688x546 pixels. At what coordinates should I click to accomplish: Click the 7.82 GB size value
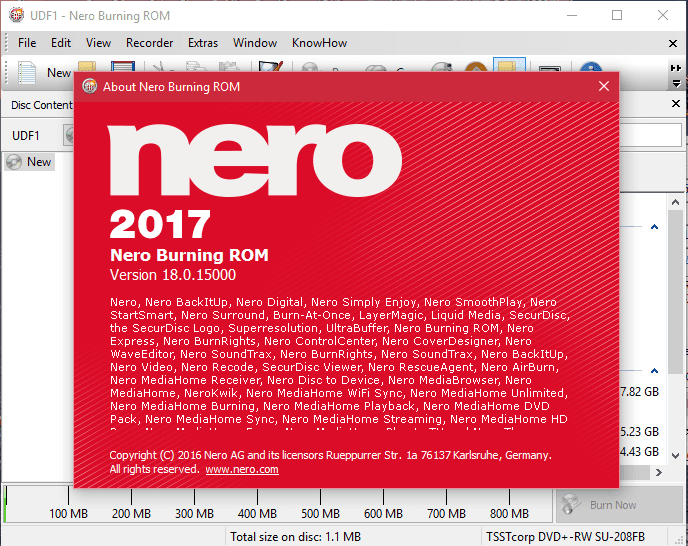(x=639, y=392)
